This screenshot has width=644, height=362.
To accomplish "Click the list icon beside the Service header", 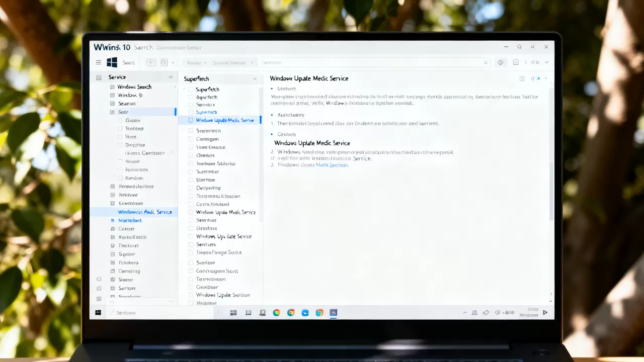I will click(99, 77).
